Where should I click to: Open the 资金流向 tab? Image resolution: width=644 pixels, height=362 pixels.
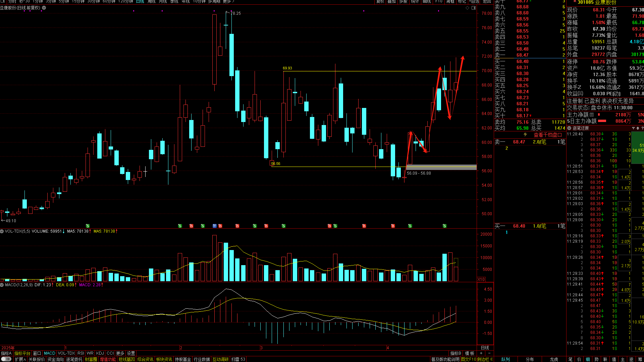[55, 359]
